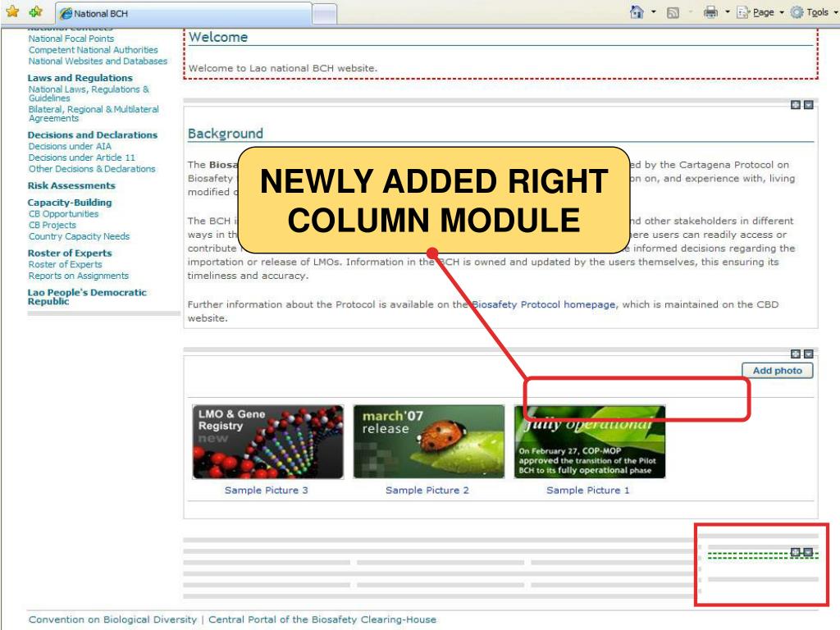Open the Capacity-Building heading link

point(70,203)
